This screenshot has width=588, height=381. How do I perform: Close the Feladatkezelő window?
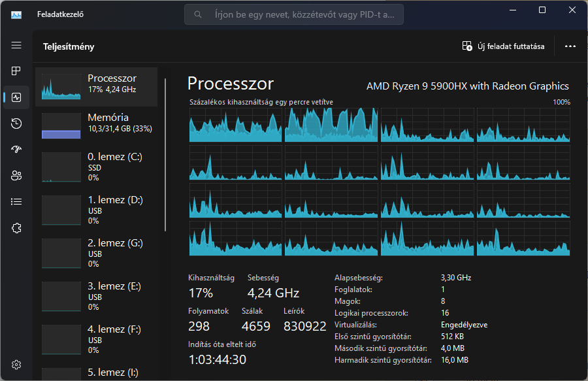(572, 10)
